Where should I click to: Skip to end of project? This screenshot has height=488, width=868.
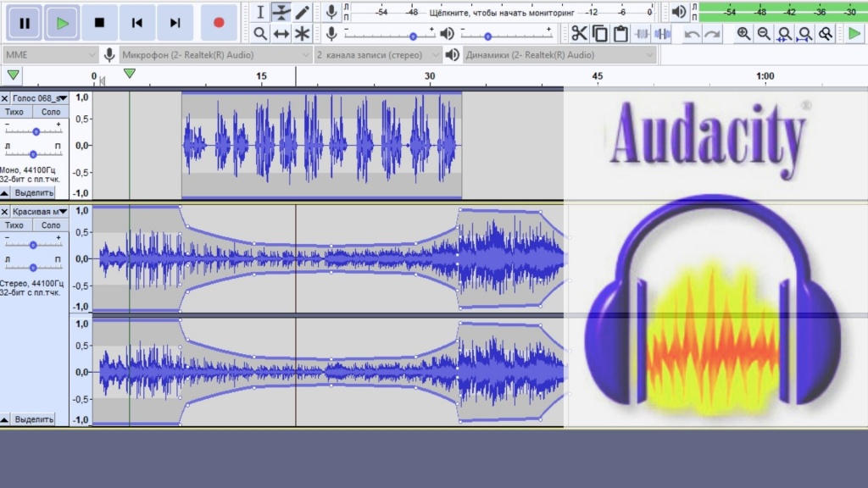pyautogui.click(x=175, y=22)
